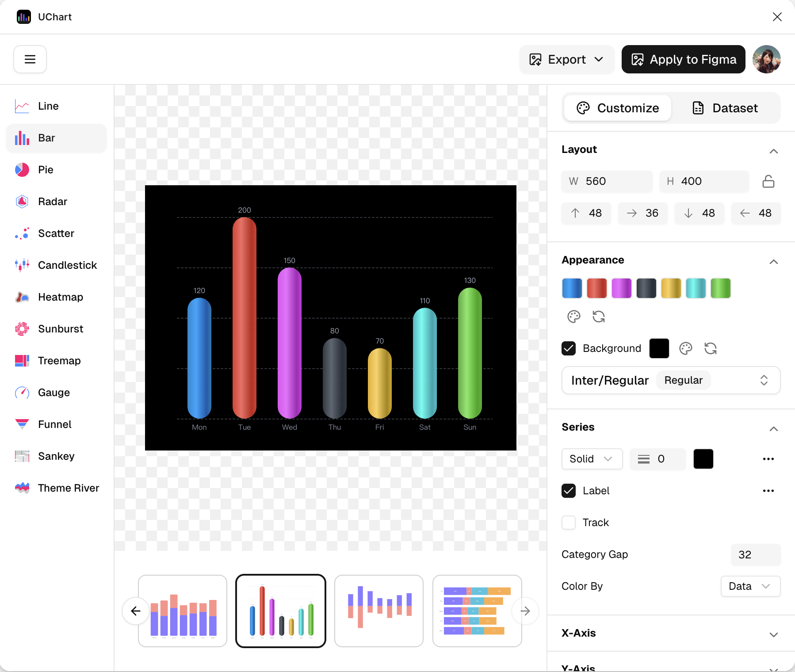The image size is (795, 672).
Task: Go to previous chart templates
Action: (135, 611)
